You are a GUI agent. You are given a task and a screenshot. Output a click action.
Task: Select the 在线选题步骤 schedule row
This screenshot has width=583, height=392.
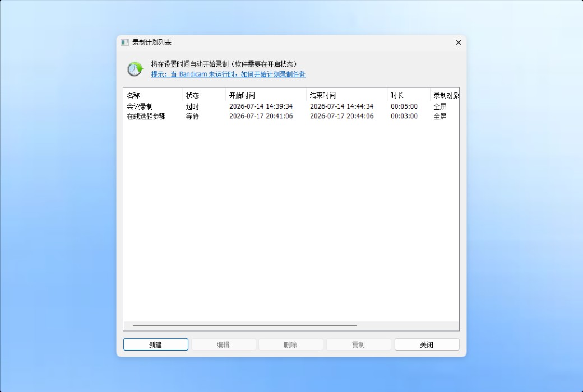pos(291,116)
